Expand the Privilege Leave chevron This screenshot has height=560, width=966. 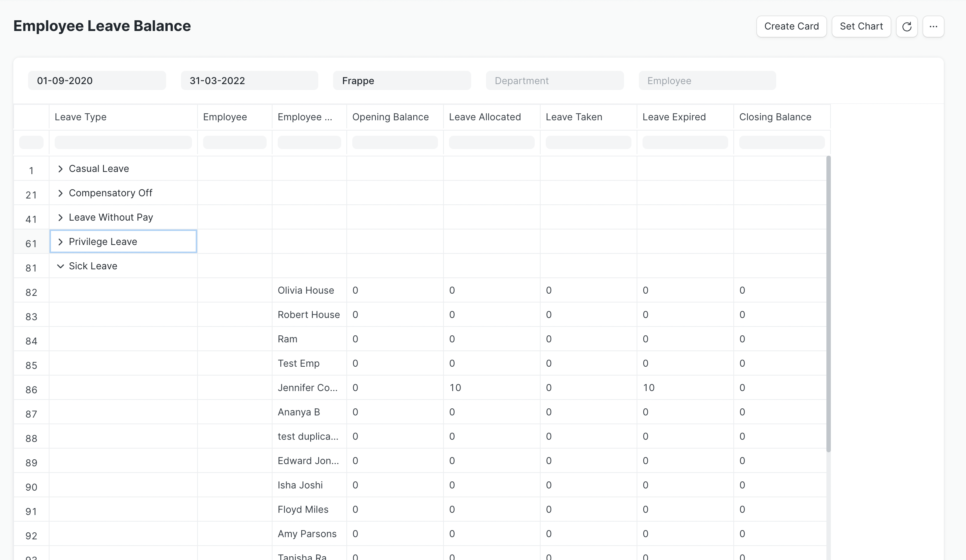coord(60,242)
